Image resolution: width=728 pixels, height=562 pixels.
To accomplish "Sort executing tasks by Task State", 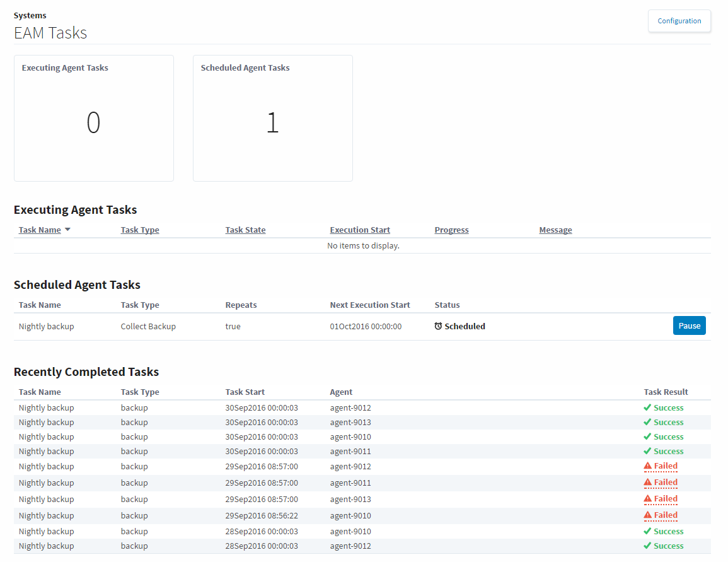I will tap(245, 230).
